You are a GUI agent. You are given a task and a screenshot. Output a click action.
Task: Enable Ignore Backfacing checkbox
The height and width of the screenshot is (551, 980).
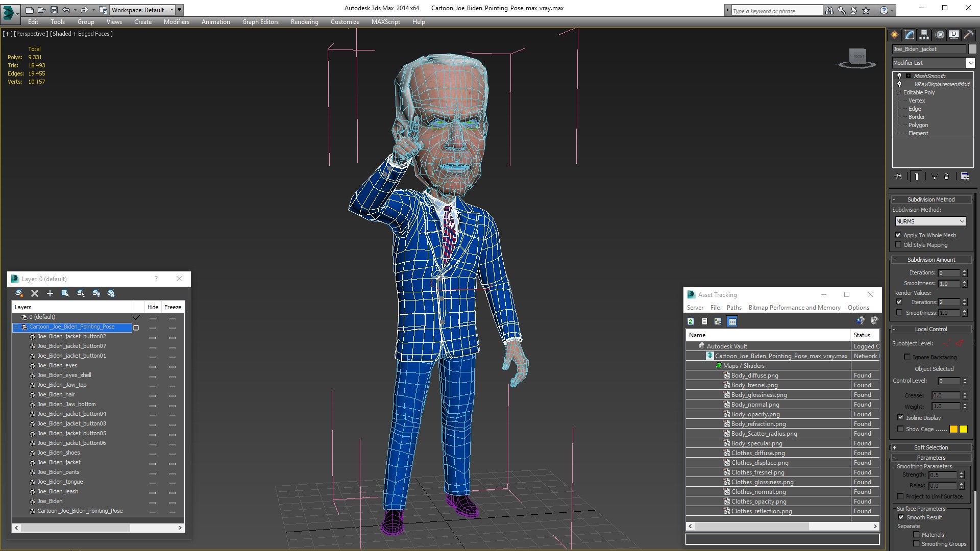908,357
